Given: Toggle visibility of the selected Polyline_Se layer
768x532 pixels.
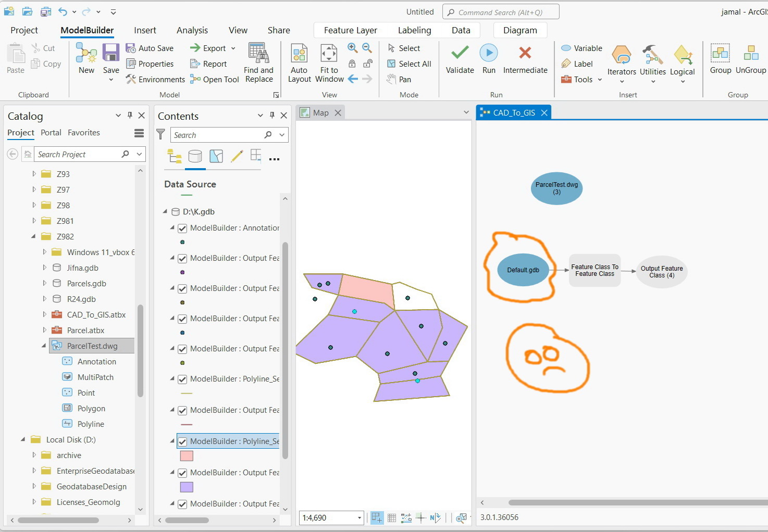Looking at the screenshot, I should click(182, 441).
